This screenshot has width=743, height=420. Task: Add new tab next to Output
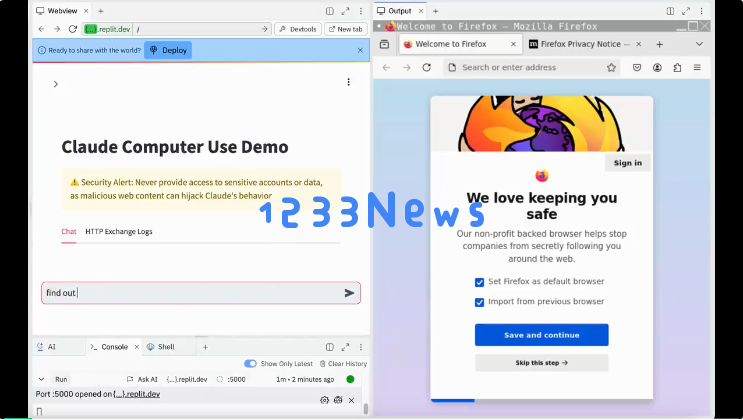(x=435, y=11)
